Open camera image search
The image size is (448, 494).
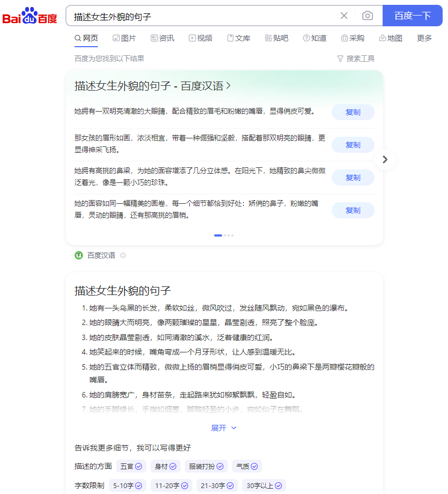[368, 16]
